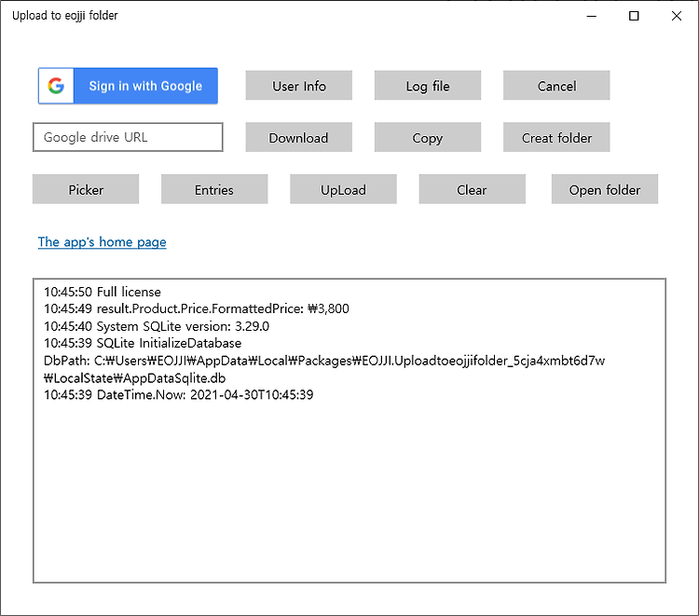Open the Log file
699x616 pixels.
point(428,86)
